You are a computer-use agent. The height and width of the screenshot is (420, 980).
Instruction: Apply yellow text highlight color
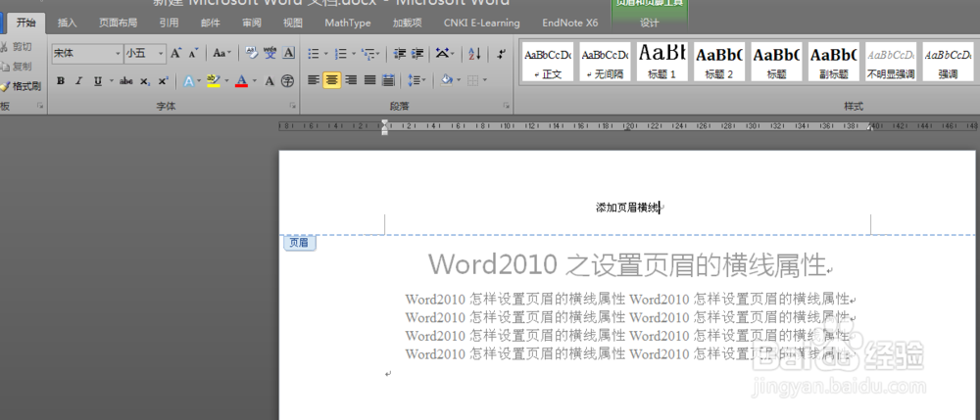(x=214, y=80)
